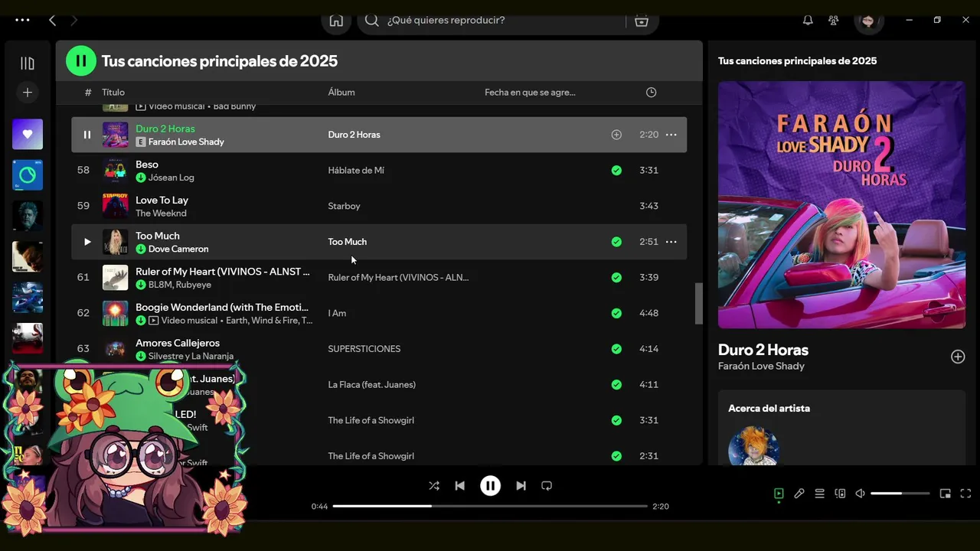
Task: Play the Too Much track row
Action: coord(87,242)
